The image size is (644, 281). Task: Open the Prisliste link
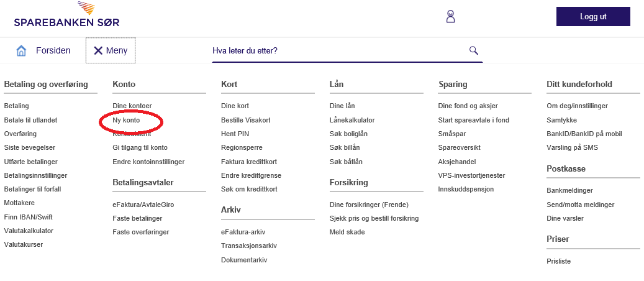pos(558,262)
